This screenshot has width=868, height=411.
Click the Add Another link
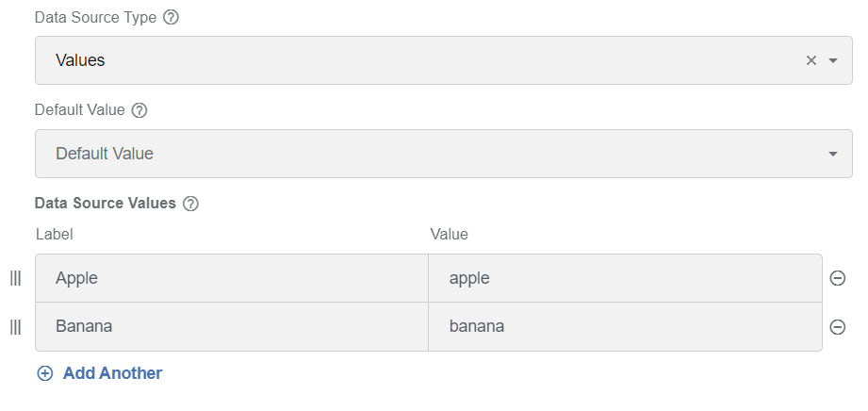112,373
